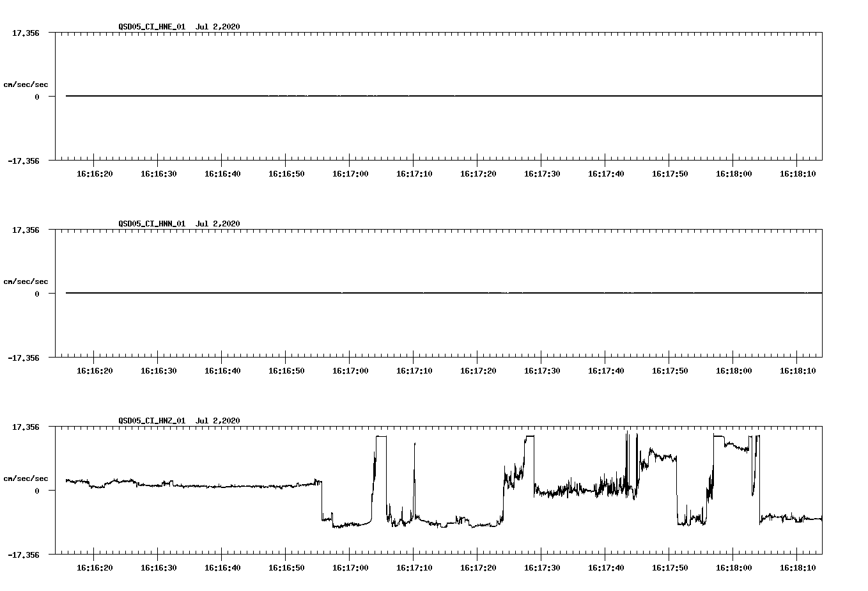Click the clipped HNZ peak near 16:17:05
This screenshot has width=868, height=591.
pyautogui.click(x=381, y=436)
